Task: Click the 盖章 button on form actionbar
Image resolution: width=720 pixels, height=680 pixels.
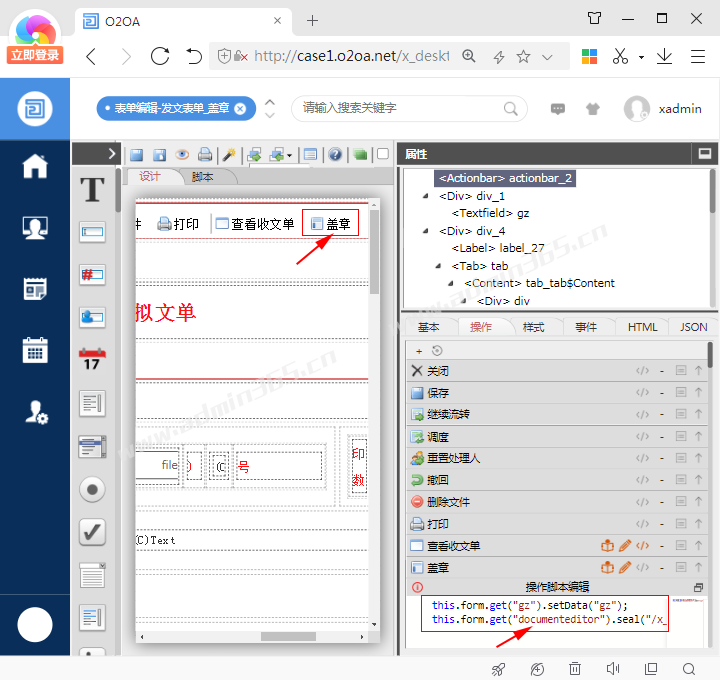Action: coord(331,224)
